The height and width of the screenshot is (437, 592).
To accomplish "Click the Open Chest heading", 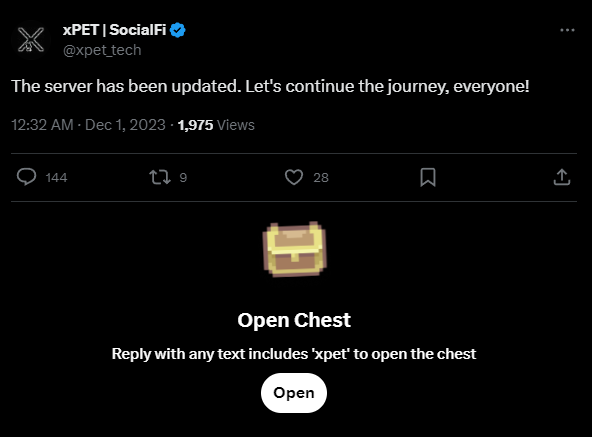I will [x=294, y=320].
